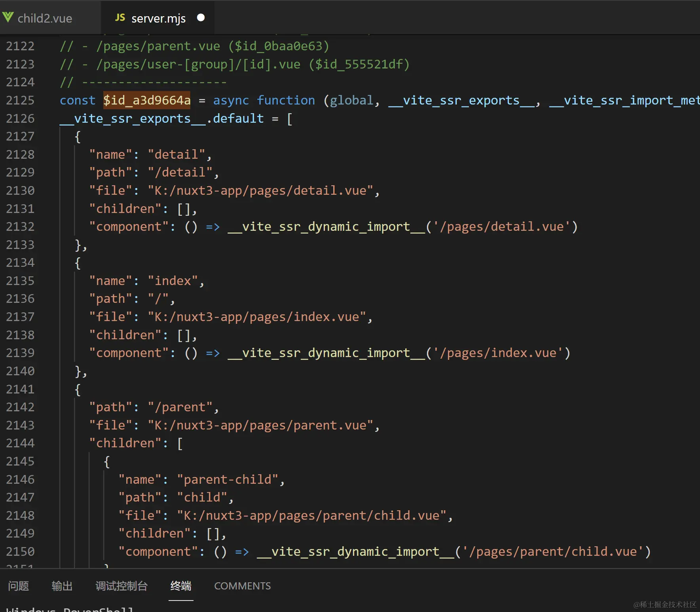This screenshot has width=700, height=612.
Task: Click the K:/nuxt3-app/pages/detail.vue file string
Action: click(x=260, y=191)
